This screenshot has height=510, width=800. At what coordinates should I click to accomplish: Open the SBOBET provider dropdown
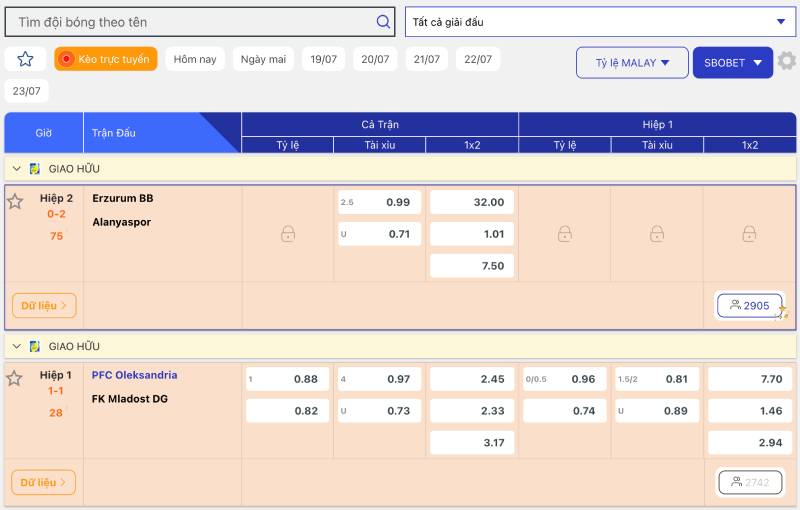coord(732,62)
